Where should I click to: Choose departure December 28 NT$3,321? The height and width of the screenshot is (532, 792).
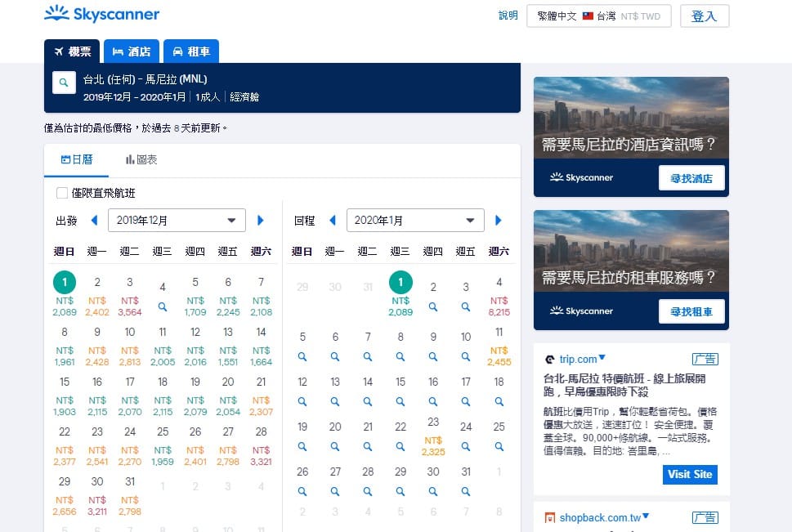[x=261, y=446]
